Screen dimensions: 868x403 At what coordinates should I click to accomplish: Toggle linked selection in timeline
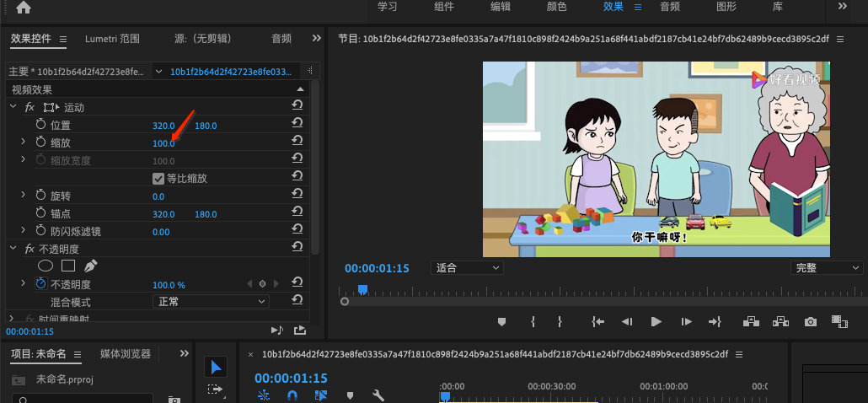point(321,395)
